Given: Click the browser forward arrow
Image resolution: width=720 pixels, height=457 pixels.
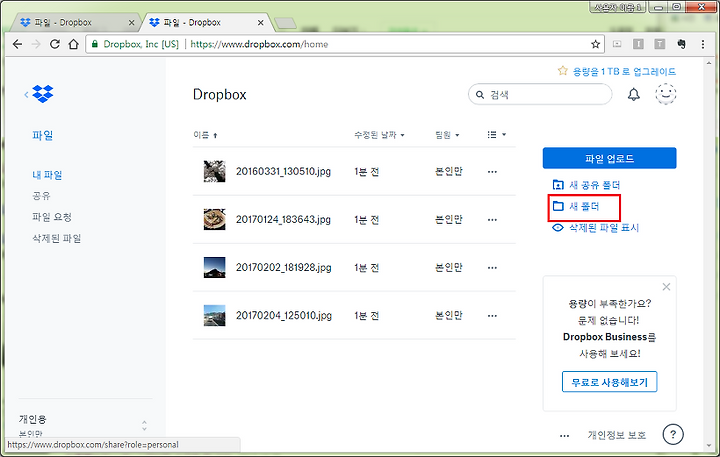Looking at the screenshot, I should (36, 44).
